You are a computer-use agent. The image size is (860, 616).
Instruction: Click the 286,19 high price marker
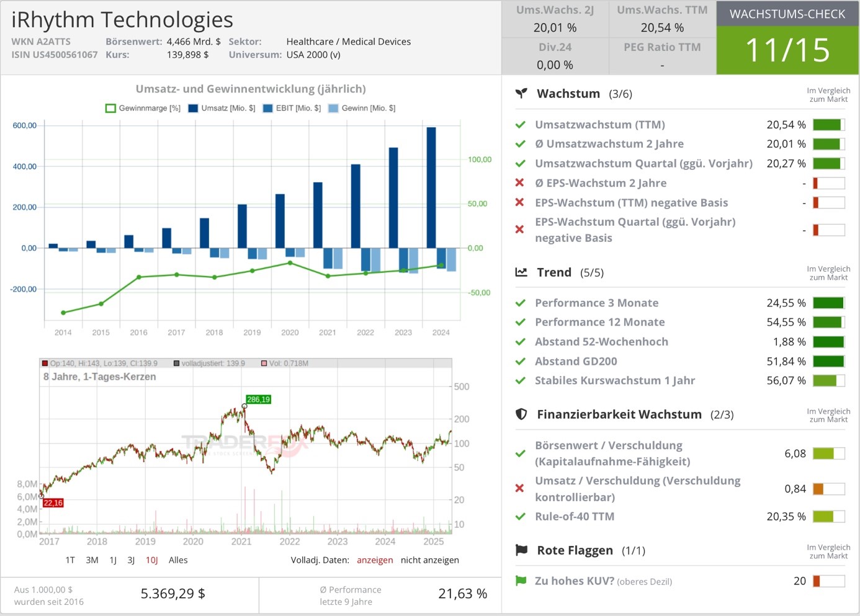(x=258, y=400)
